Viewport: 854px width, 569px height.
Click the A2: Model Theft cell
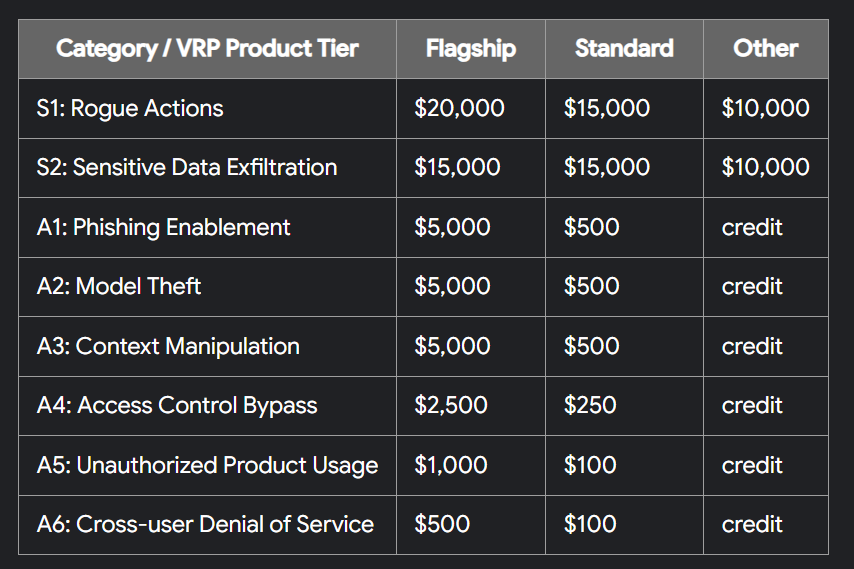[x=119, y=286]
